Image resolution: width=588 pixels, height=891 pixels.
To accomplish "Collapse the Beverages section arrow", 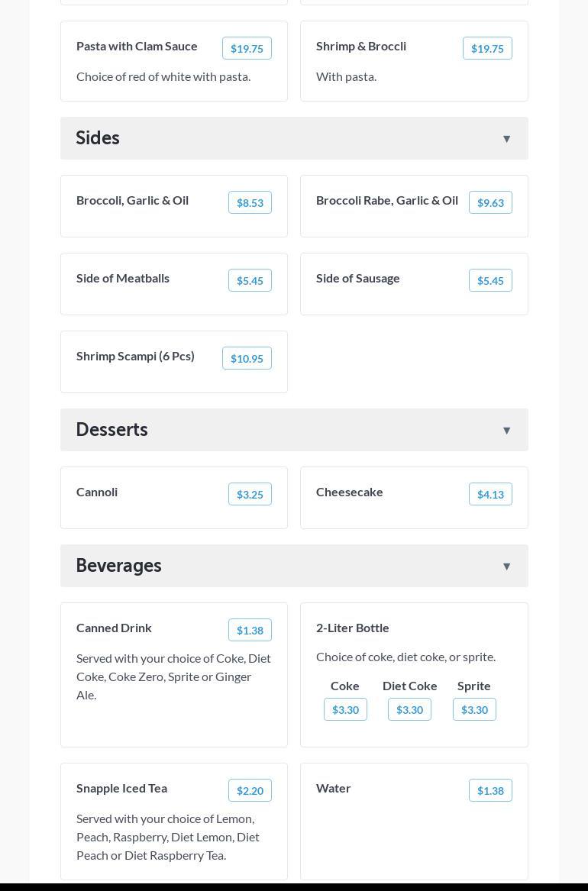I will [x=506, y=567].
